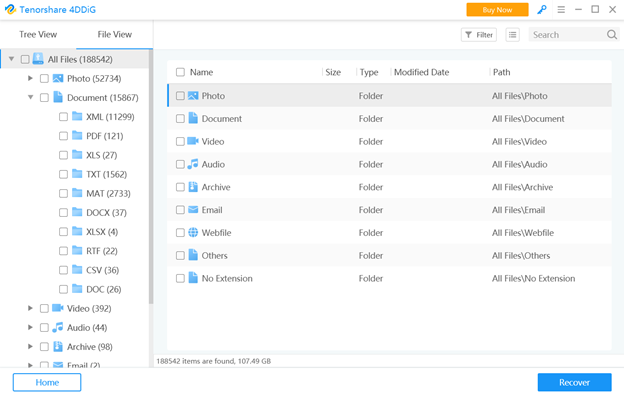Click the PDF folder icon

pos(77,135)
